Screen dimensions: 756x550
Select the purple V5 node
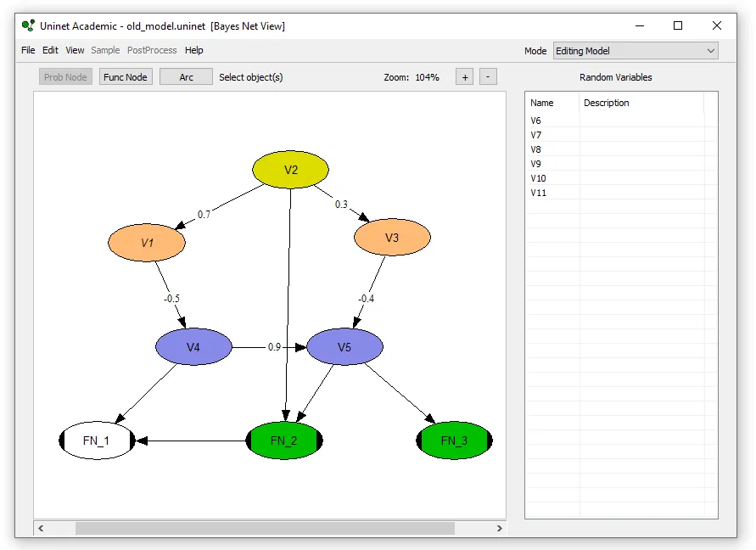tap(344, 347)
